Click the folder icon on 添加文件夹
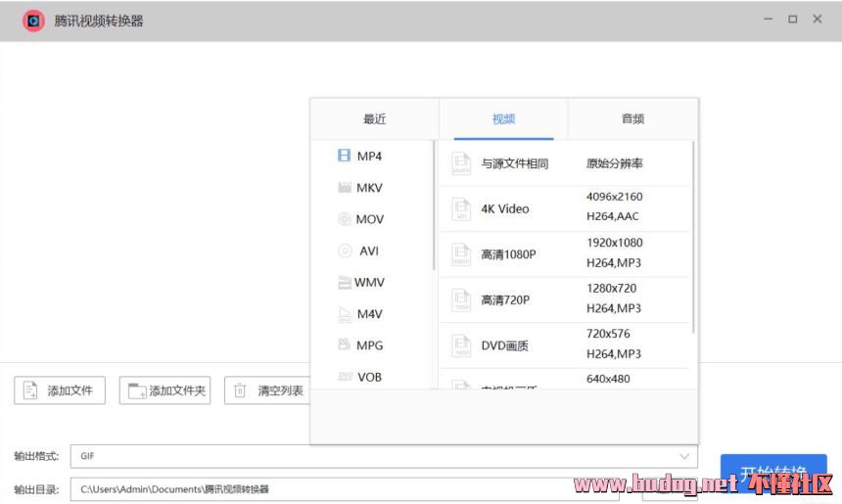The width and height of the screenshot is (842, 504). tap(137, 390)
